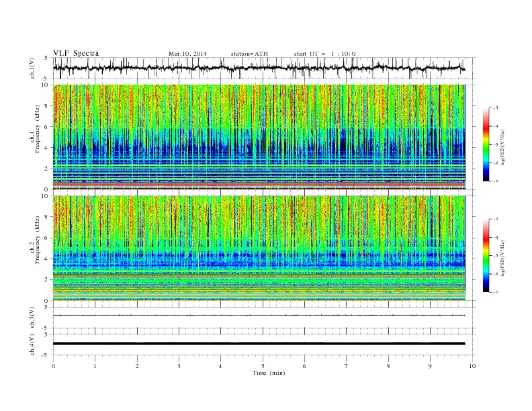
Task: Click the "VLF Spectra" plot title
Action: 76,53
